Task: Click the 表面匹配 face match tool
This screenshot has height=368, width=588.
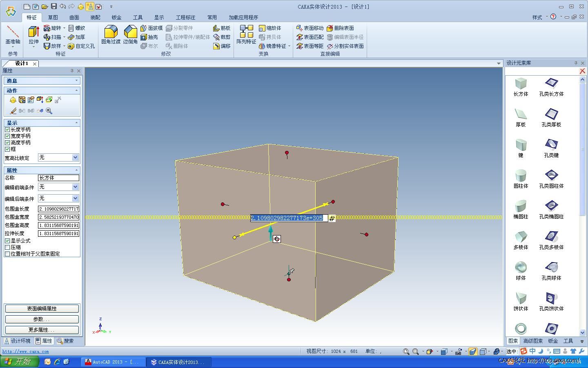Action: [310, 37]
